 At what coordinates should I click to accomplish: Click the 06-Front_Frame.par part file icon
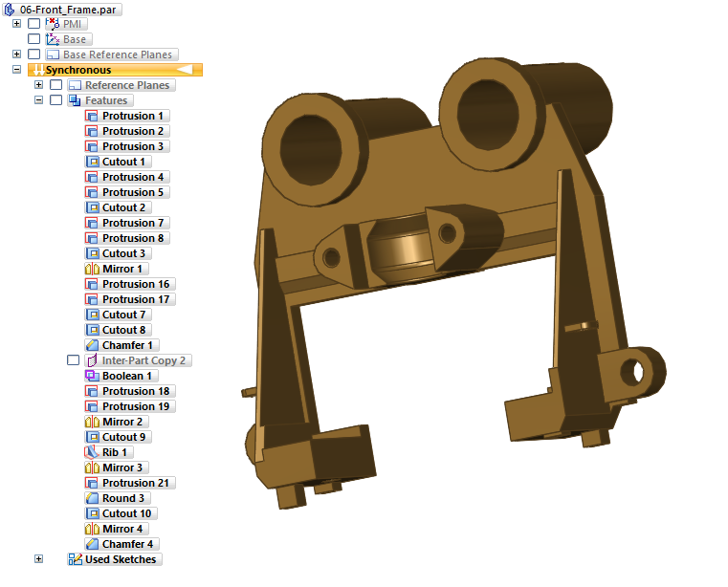10,10
